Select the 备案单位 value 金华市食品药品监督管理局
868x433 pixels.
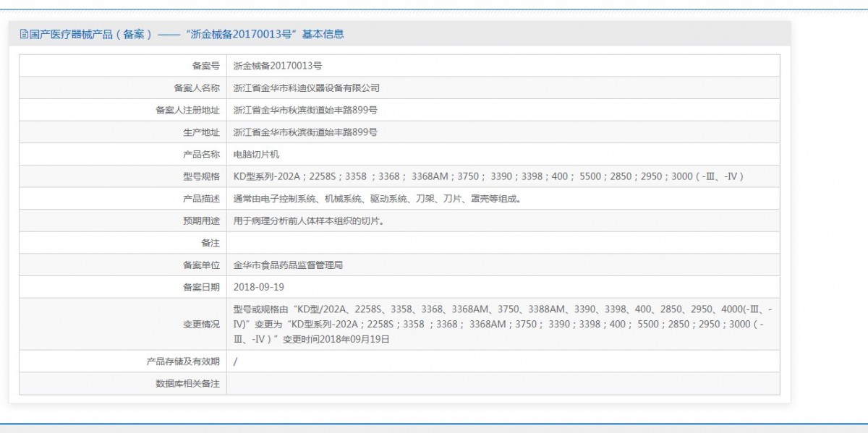288,265
